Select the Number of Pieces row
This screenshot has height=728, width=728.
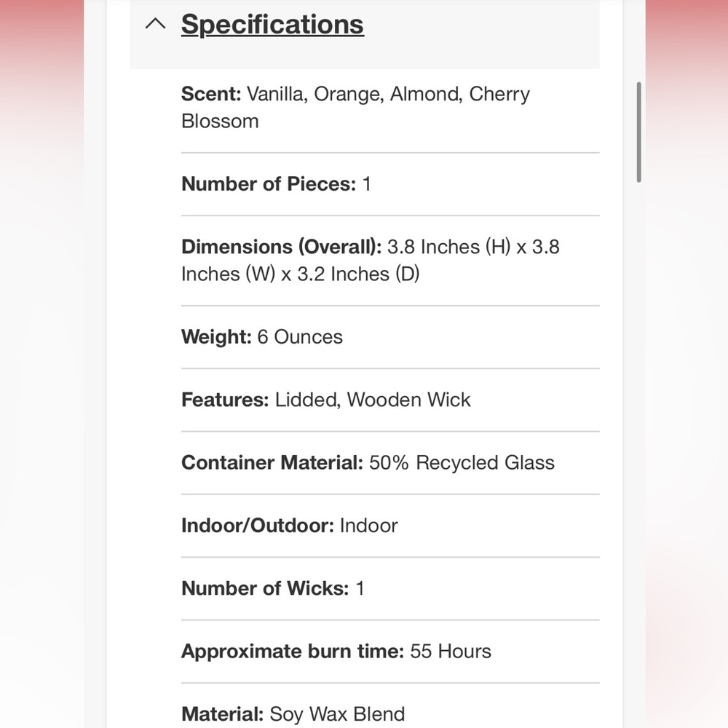pos(390,184)
